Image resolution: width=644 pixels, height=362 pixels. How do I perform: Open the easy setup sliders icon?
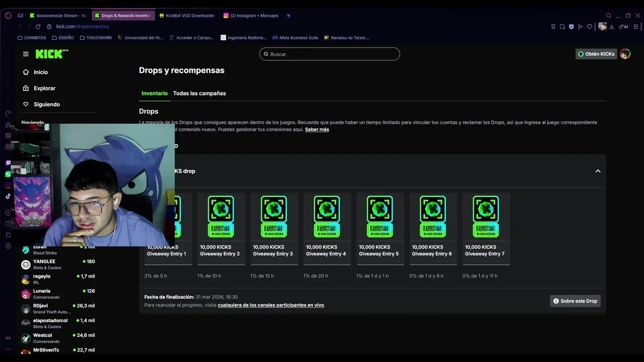(636, 27)
